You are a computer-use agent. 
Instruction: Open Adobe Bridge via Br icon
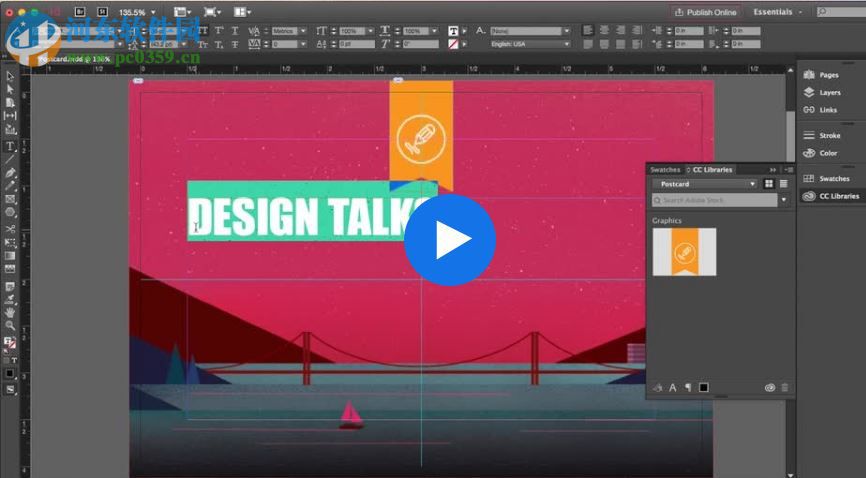coord(80,12)
